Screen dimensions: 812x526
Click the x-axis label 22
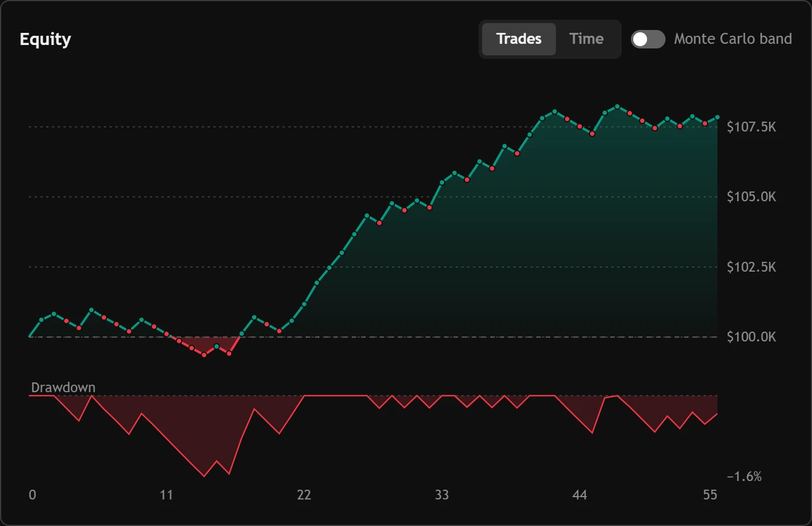(x=304, y=495)
